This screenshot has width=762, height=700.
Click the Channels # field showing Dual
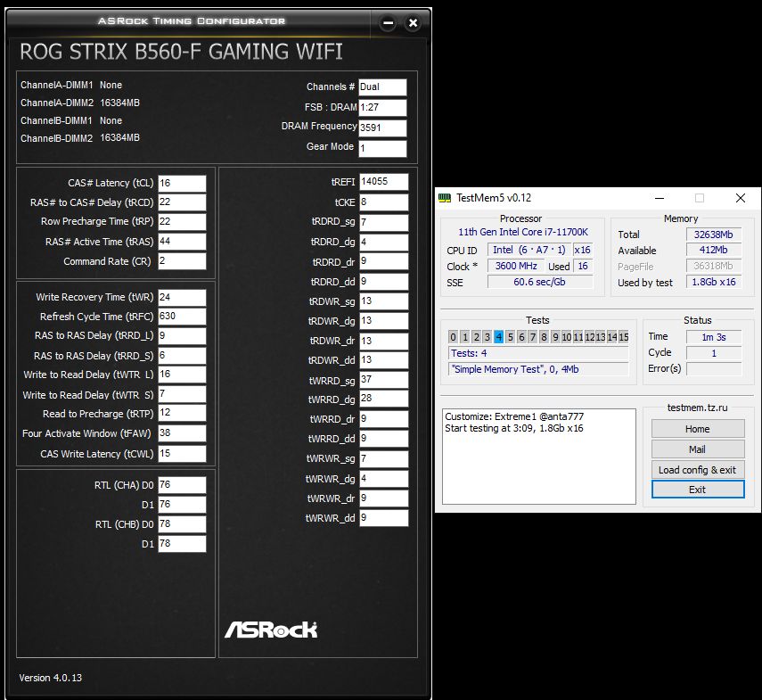click(382, 87)
